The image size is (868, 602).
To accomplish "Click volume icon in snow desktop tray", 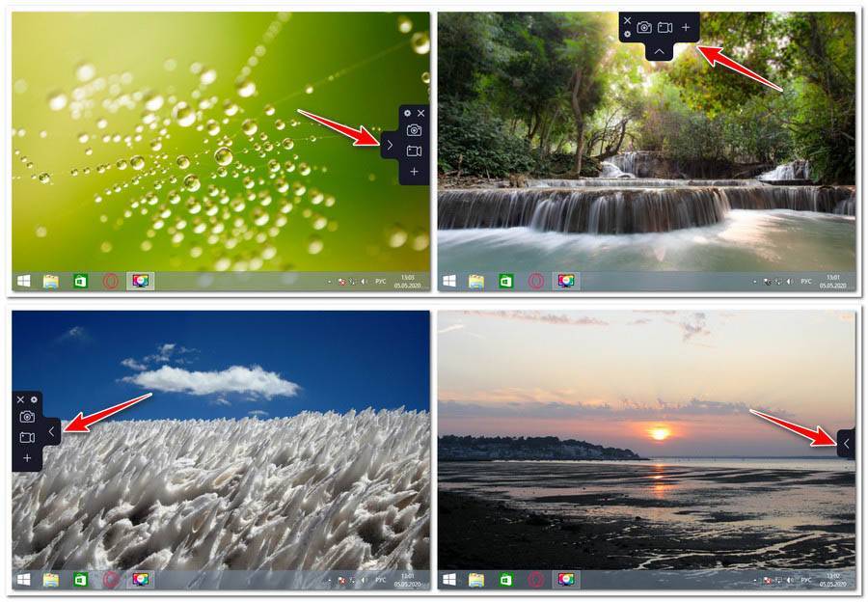I will coord(364,581).
